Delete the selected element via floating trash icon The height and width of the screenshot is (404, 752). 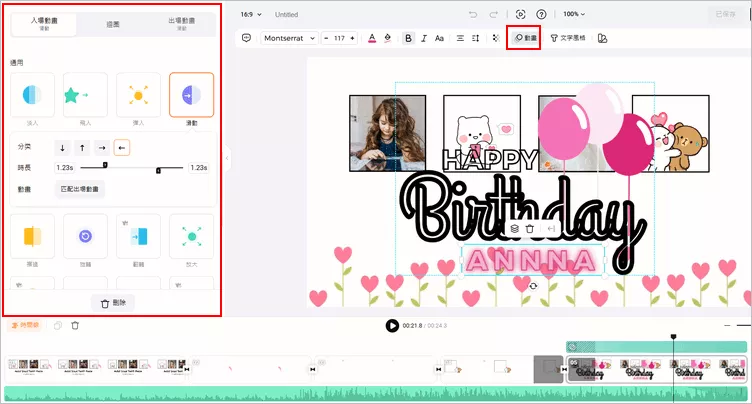530,229
